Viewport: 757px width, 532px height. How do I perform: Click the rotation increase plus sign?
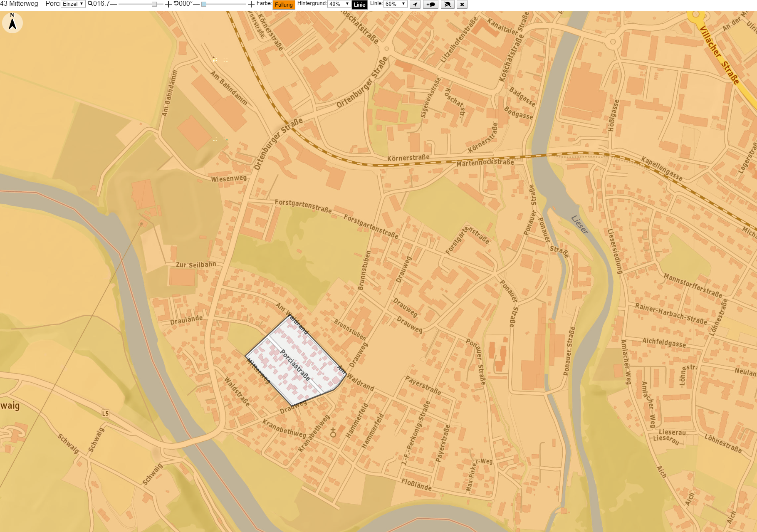click(x=251, y=4)
